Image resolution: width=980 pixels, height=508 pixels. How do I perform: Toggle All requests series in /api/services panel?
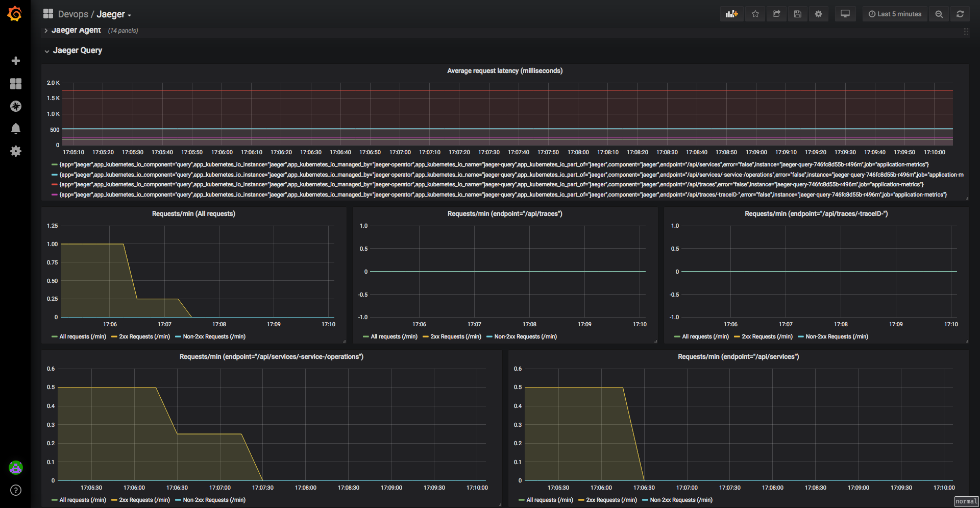click(x=549, y=500)
